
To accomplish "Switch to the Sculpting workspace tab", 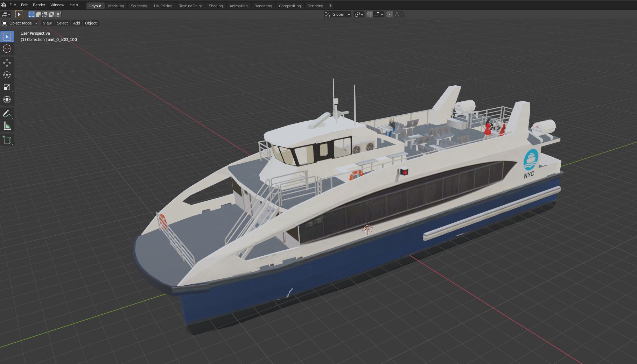I will 139,6.
